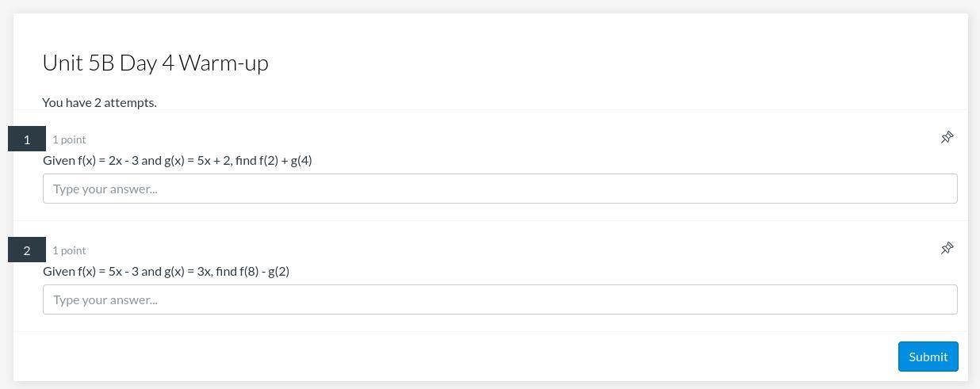Toggle the pin on the first question
980x389 pixels.
tap(947, 138)
